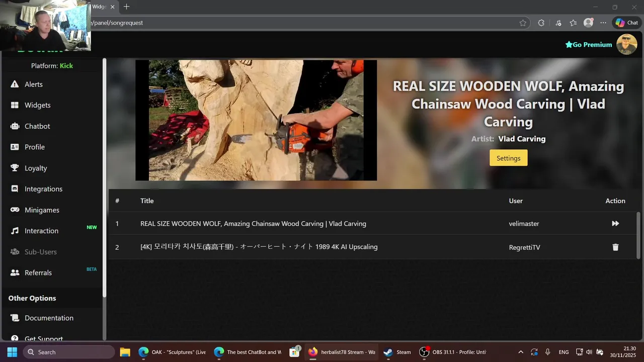644x362 pixels.
Task: Open the Windows Start menu
Action: pyautogui.click(x=12, y=352)
